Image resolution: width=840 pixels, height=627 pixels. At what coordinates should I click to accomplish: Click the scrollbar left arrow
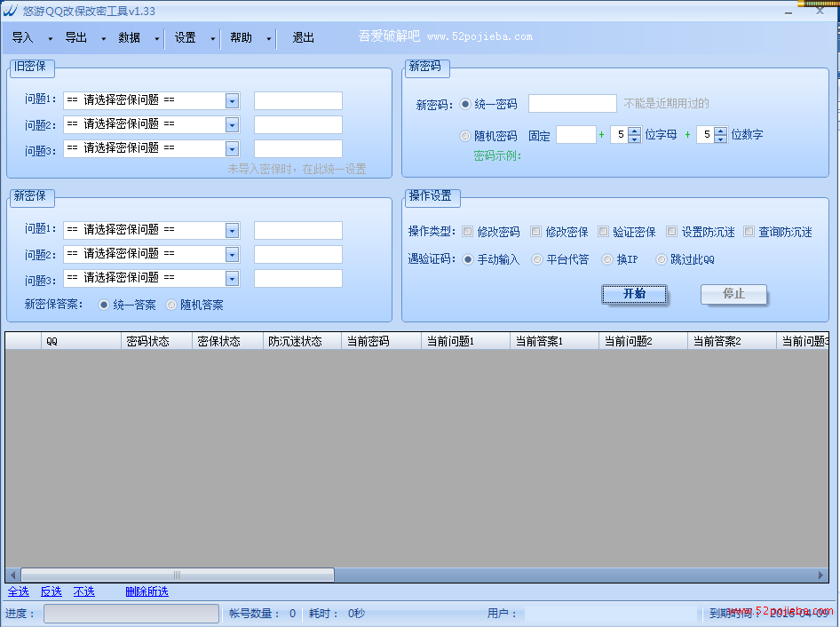click(x=12, y=575)
